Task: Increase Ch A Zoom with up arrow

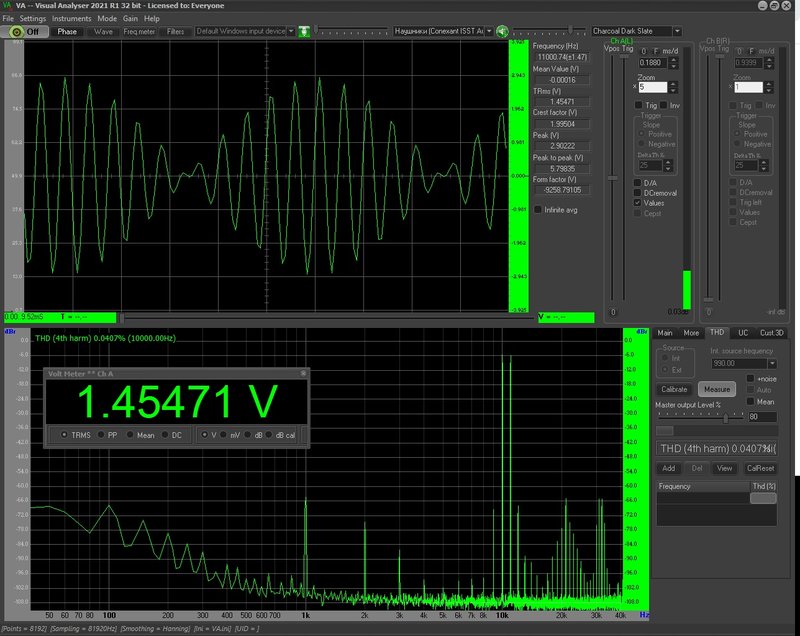Action: click(x=673, y=84)
